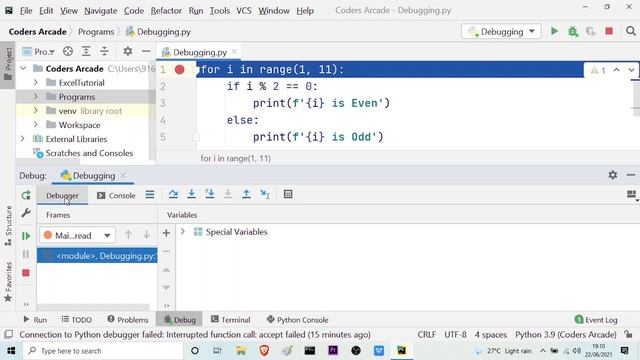Select next frame down arrow

pos(146,235)
